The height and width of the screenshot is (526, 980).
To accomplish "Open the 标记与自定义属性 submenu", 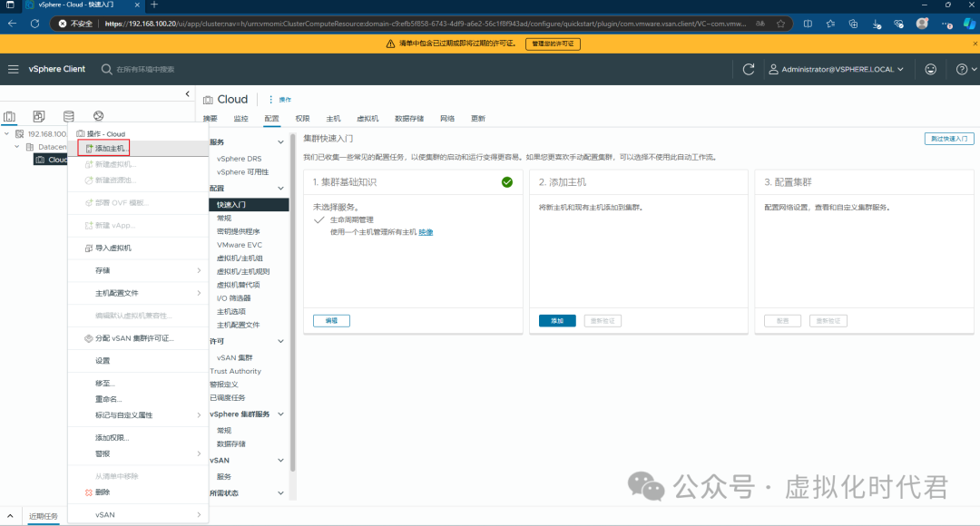I will [x=138, y=415].
